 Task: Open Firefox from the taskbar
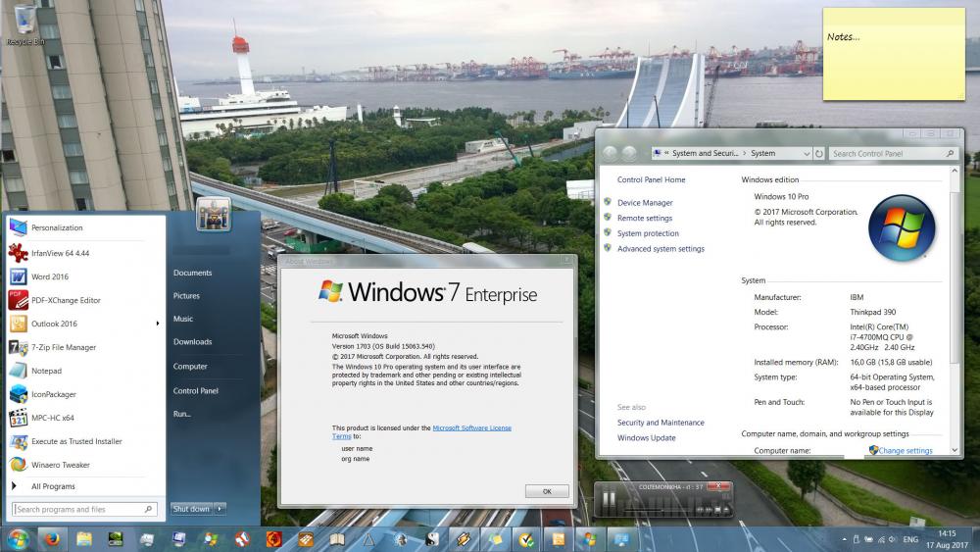click(x=52, y=539)
